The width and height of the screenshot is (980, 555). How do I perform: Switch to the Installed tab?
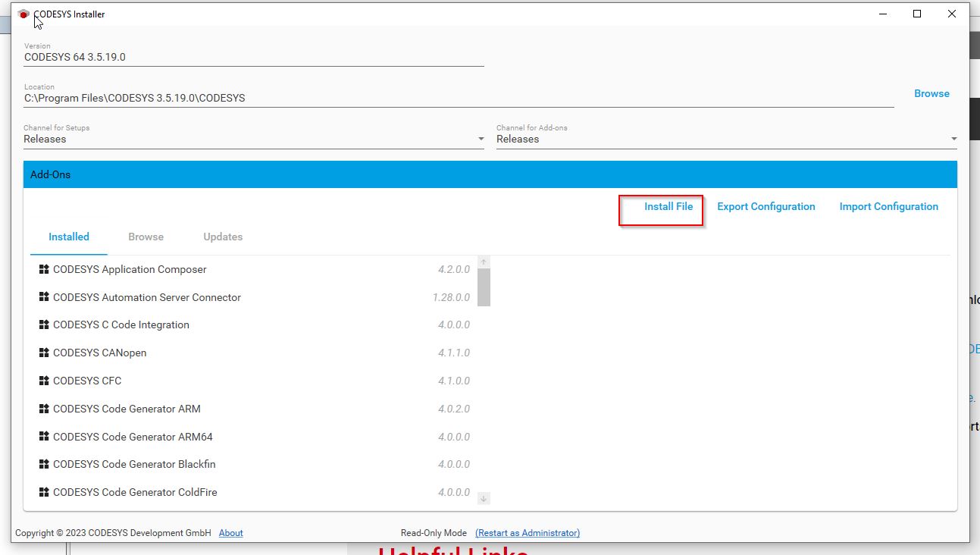[x=69, y=237]
